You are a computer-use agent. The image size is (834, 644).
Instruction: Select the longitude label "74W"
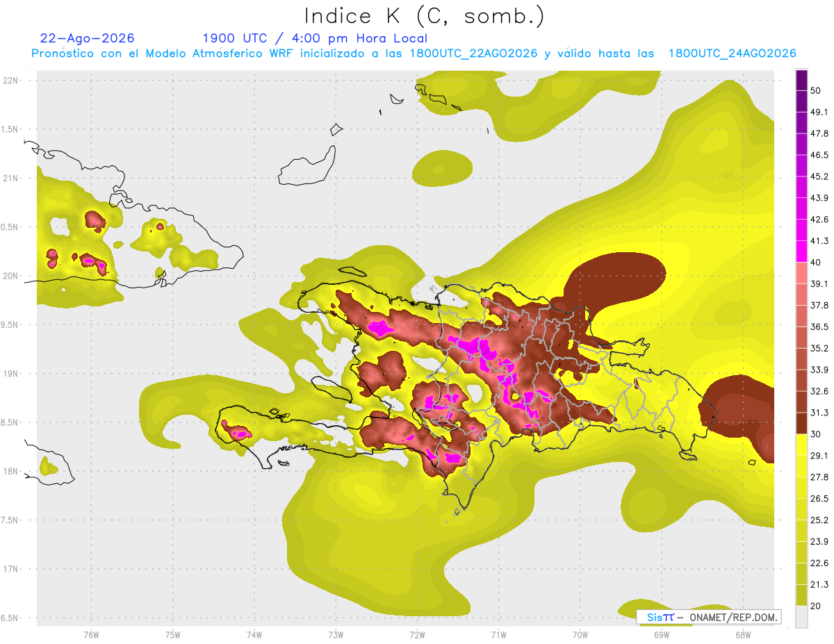(x=254, y=635)
